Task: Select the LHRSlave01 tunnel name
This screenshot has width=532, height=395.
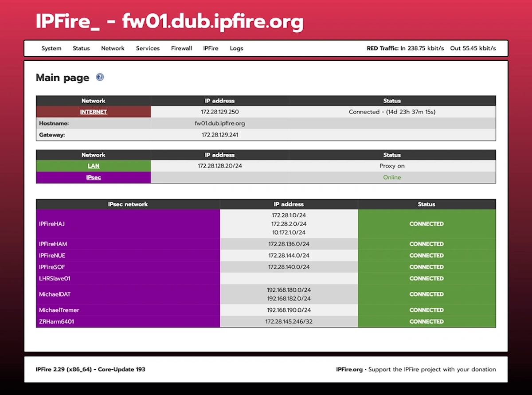Action: pyautogui.click(x=55, y=278)
